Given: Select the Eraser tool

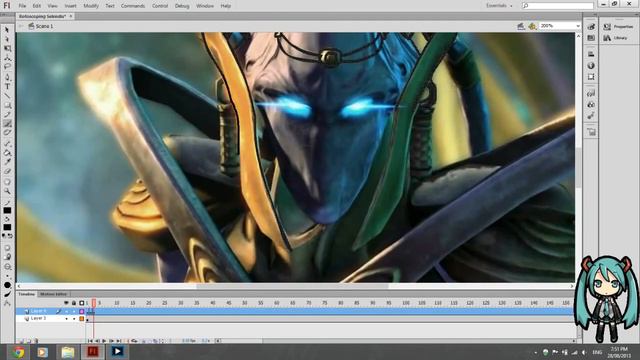Looking at the screenshot, I should [7, 171].
